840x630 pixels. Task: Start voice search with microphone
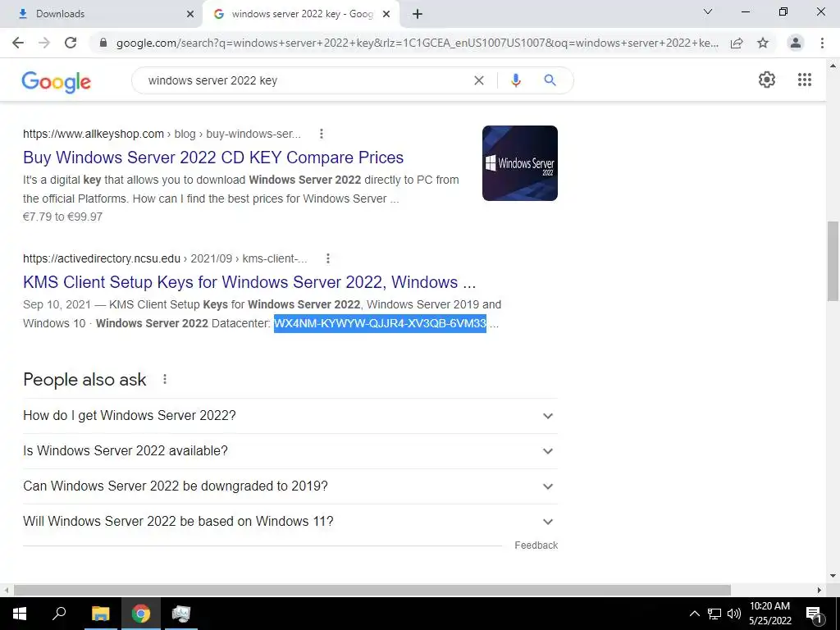click(515, 80)
